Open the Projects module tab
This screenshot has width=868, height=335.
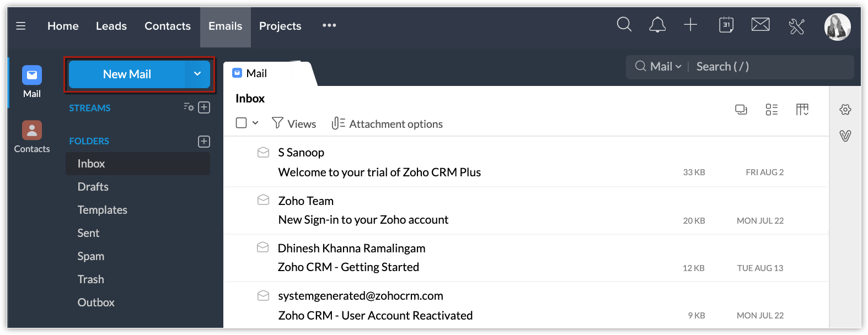pyautogui.click(x=280, y=26)
